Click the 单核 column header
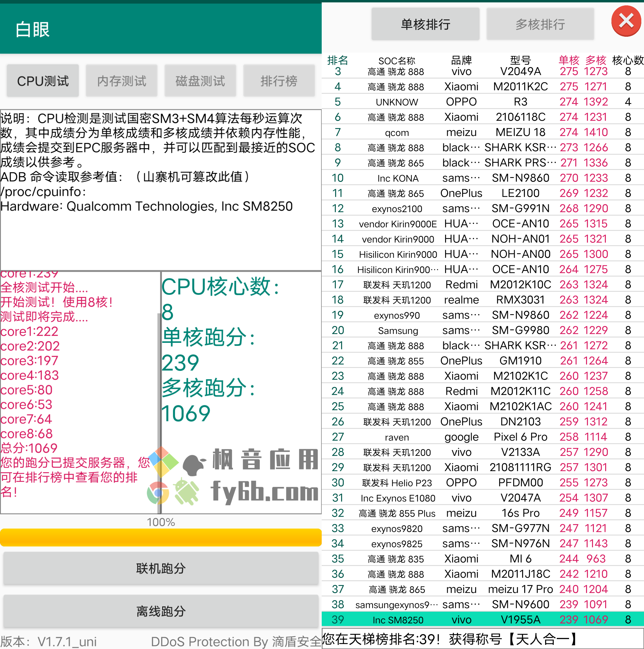644x649 pixels. pyautogui.click(x=569, y=60)
